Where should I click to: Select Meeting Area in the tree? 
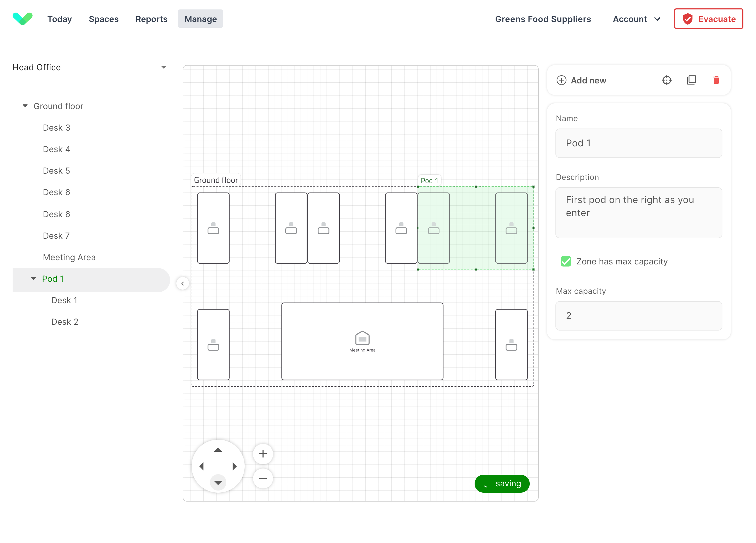69,257
